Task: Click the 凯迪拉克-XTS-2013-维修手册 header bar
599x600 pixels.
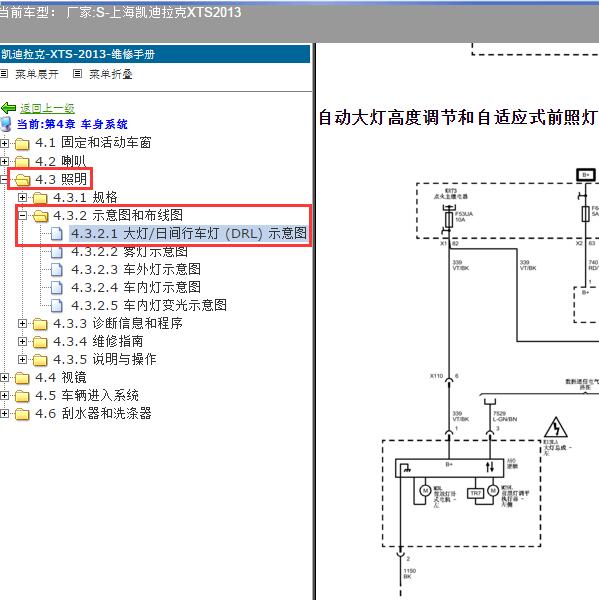Action: tap(155, 54)
